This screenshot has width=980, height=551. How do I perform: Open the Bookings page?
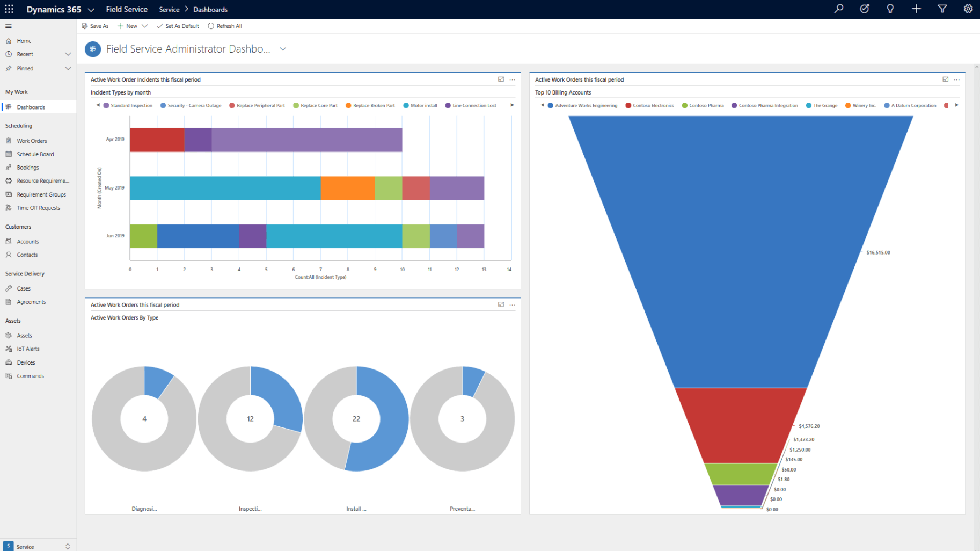pos(27,167)
